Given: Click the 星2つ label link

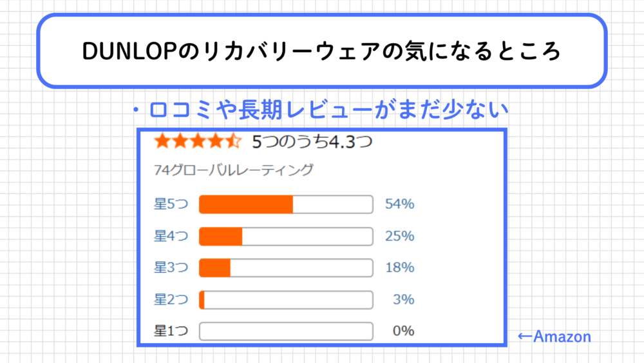Looking at the screenshot, I should [x=170, y=300].
